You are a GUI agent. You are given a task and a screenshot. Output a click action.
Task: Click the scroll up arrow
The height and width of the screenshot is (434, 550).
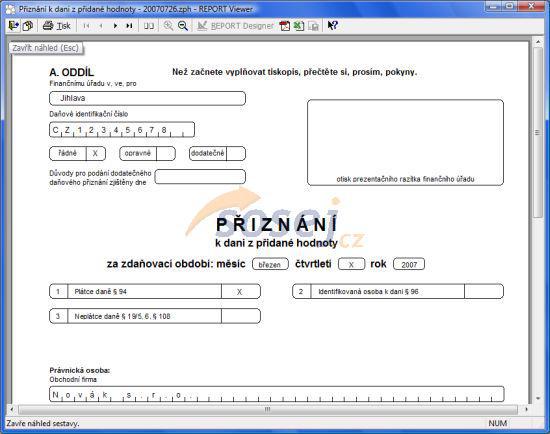tap(538, 42)
